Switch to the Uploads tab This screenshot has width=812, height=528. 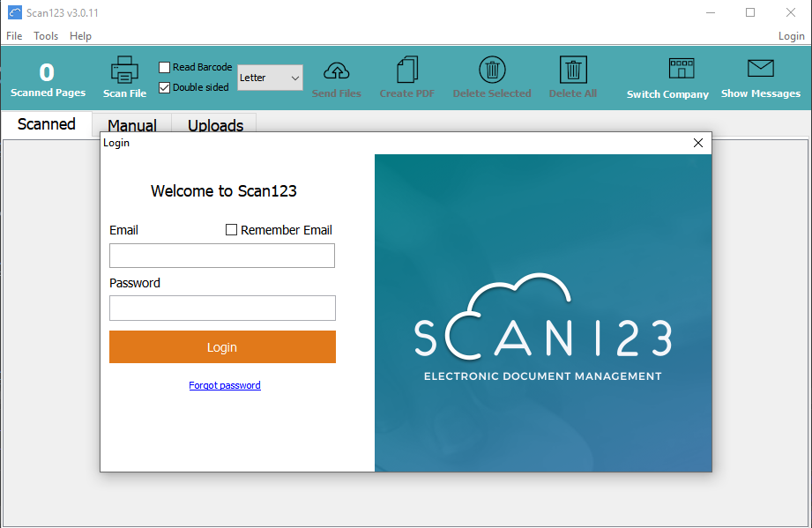coord(215,125)
